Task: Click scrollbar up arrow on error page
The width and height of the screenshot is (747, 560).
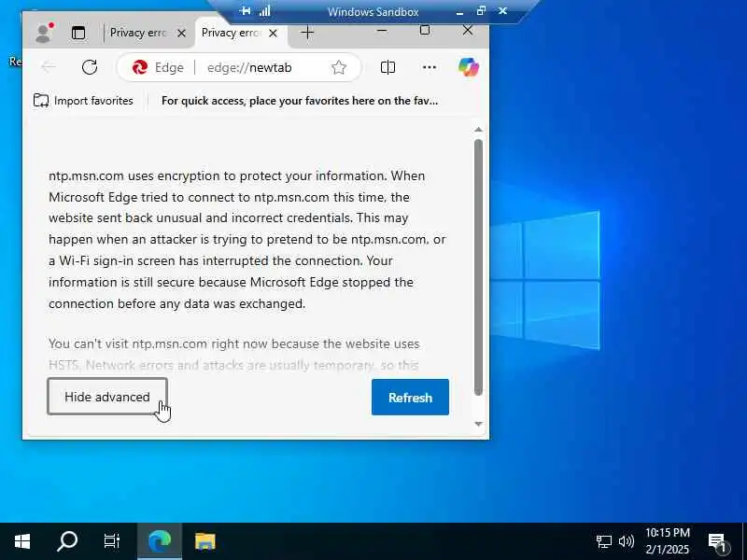Action: coord(478,130)
